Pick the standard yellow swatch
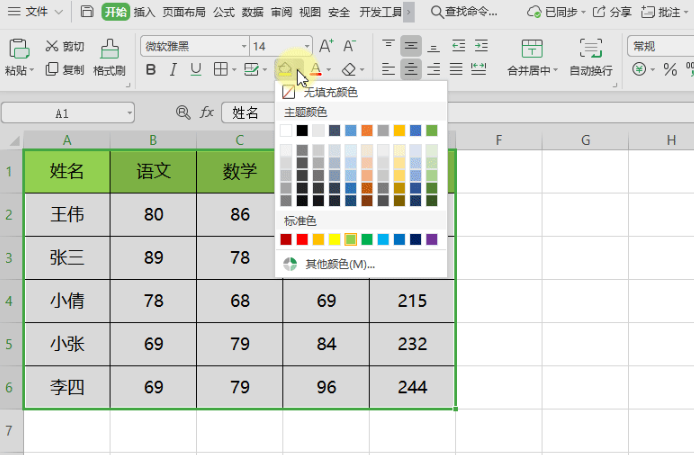The width and height of the screenshot is (694, 455). click(334, 239)
